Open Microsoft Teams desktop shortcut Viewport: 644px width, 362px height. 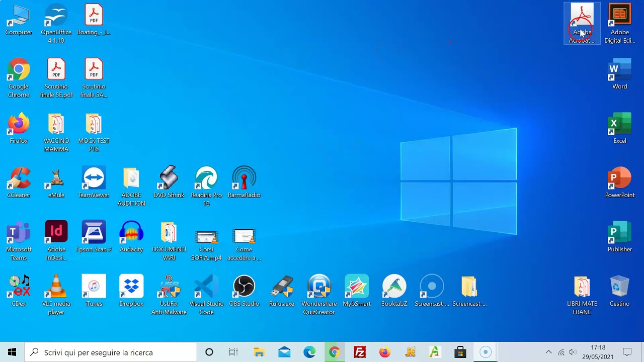(19, 241)
